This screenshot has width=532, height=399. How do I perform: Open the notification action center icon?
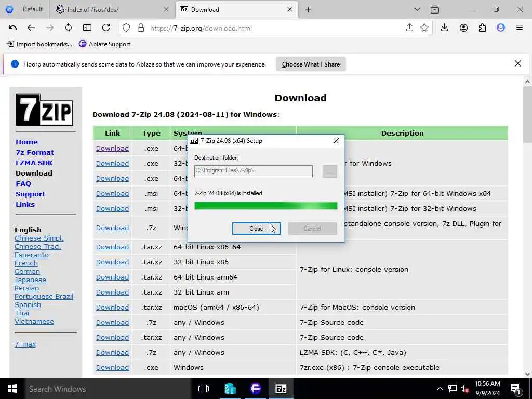[516, 389]
